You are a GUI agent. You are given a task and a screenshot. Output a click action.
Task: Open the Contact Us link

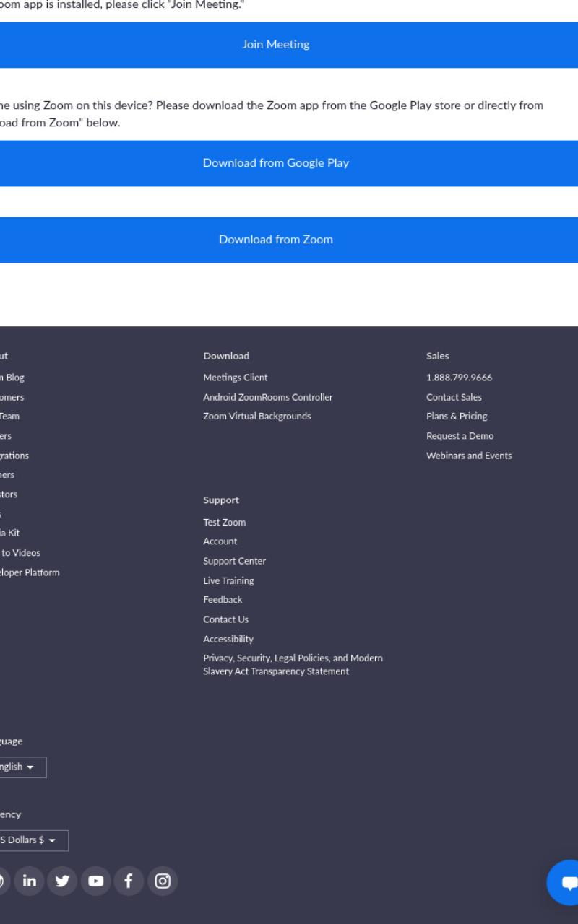[225, 619]
